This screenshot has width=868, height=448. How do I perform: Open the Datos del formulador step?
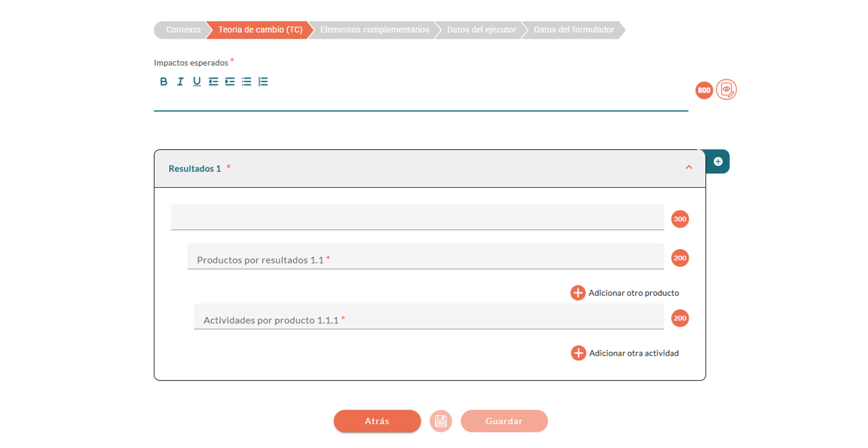click(574, 30)
